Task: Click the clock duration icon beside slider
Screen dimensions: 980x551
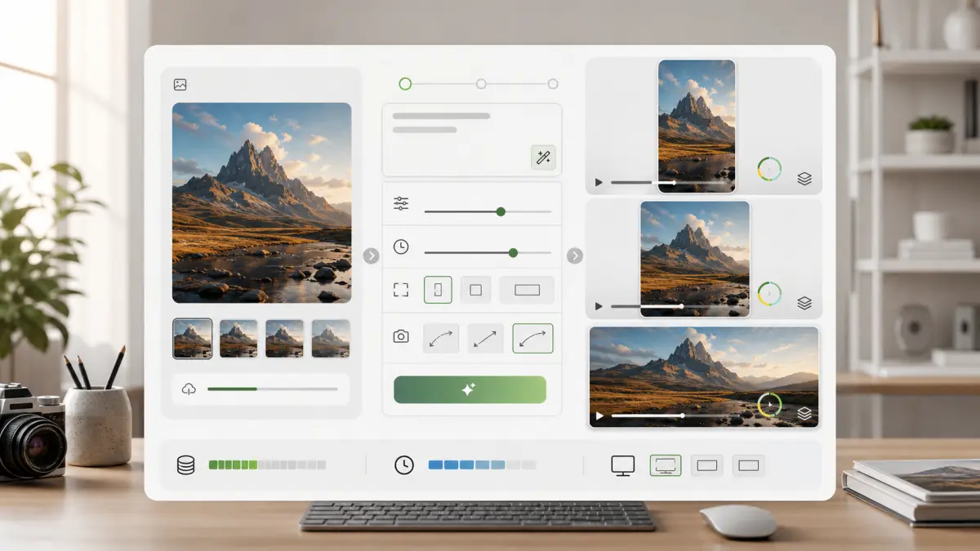Action: (401, 247)
